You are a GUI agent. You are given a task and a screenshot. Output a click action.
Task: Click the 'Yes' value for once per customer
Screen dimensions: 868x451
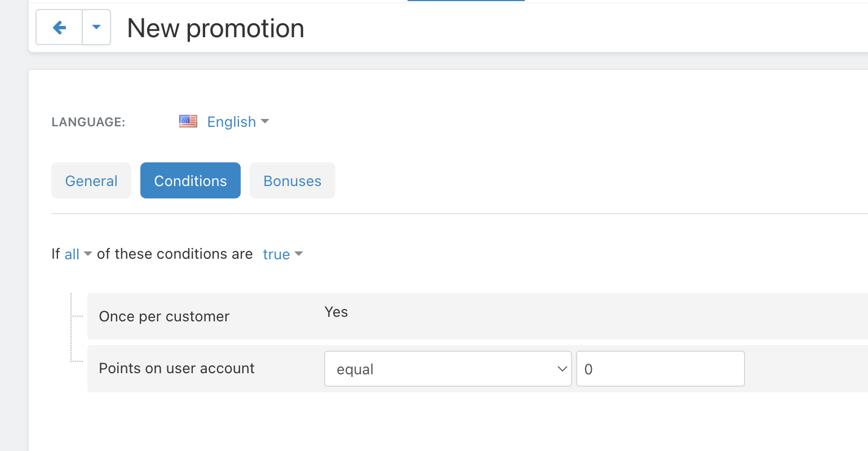point(336,312)
